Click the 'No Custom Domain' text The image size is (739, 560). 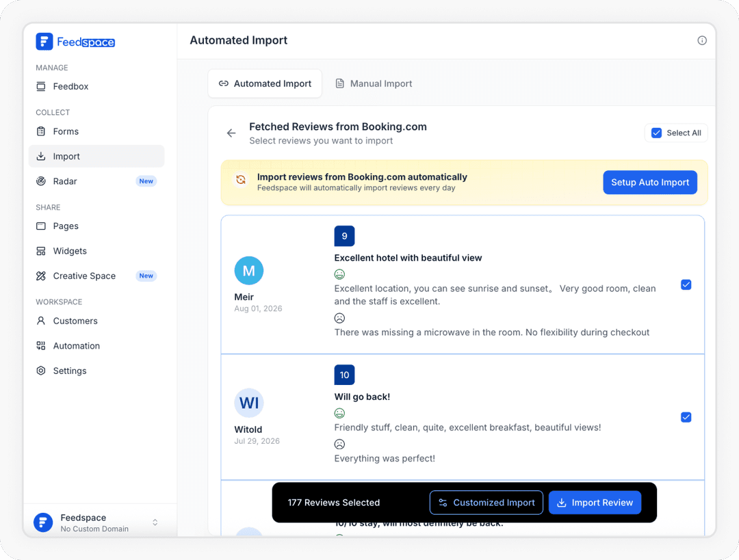point(94,529)
